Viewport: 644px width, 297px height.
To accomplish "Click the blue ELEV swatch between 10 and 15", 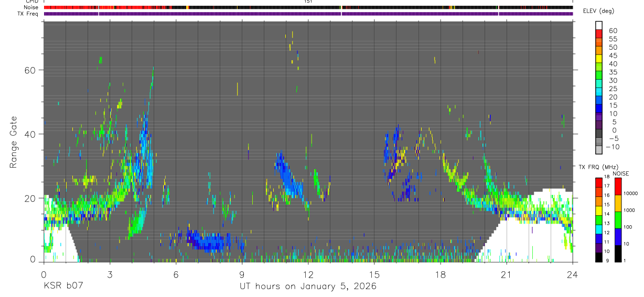I will (599, 109).
